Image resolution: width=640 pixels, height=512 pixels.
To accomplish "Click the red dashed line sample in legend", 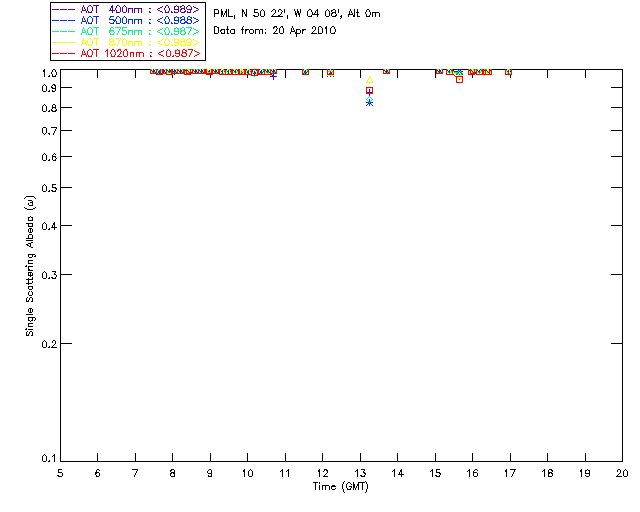I will (64, 53).
